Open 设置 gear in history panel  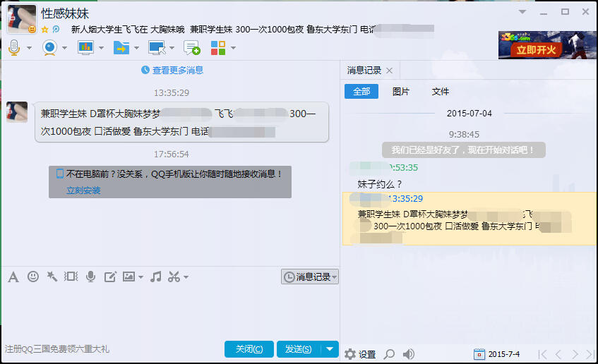[x=360, y=354]
